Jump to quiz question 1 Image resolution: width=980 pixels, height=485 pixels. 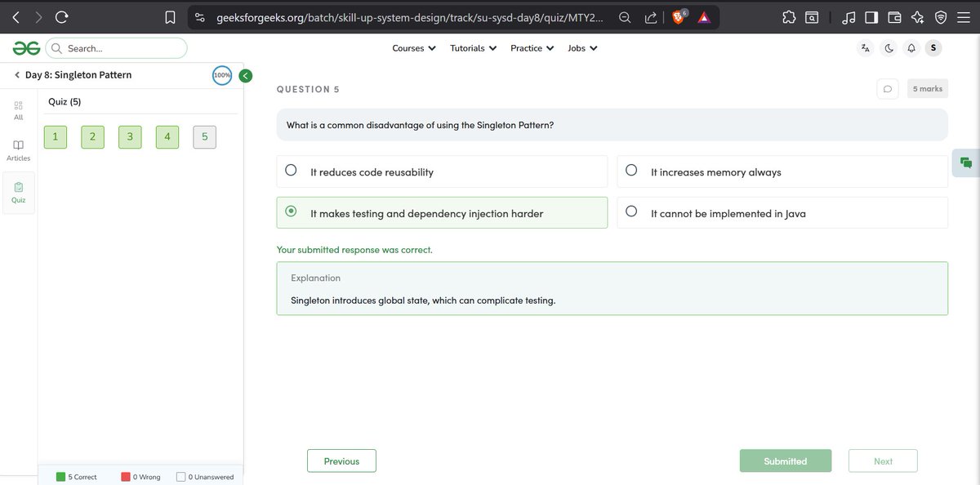55,136
